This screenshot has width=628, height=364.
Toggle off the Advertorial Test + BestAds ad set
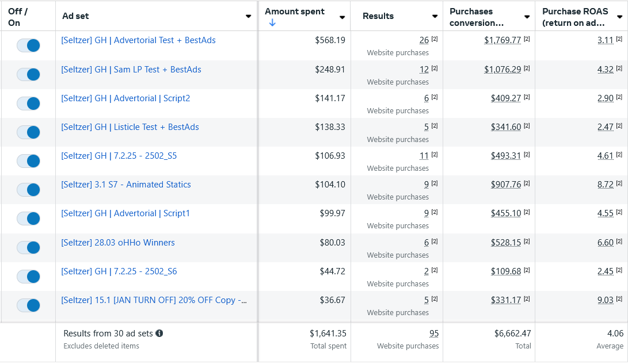tap(28, 45)
